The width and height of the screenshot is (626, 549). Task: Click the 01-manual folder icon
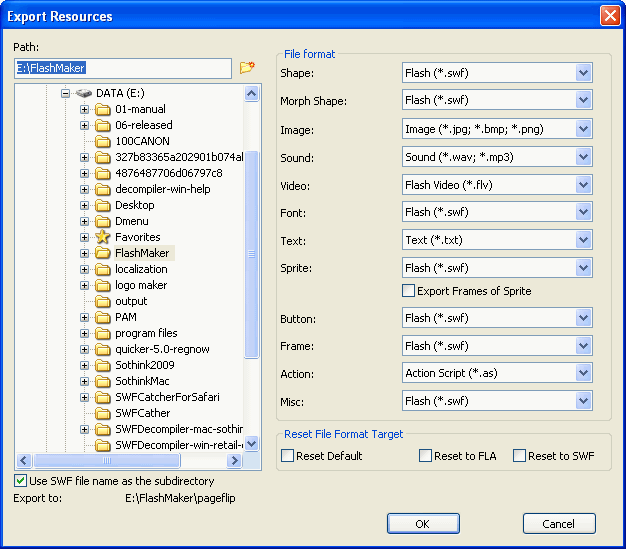(x=103, y=109)
